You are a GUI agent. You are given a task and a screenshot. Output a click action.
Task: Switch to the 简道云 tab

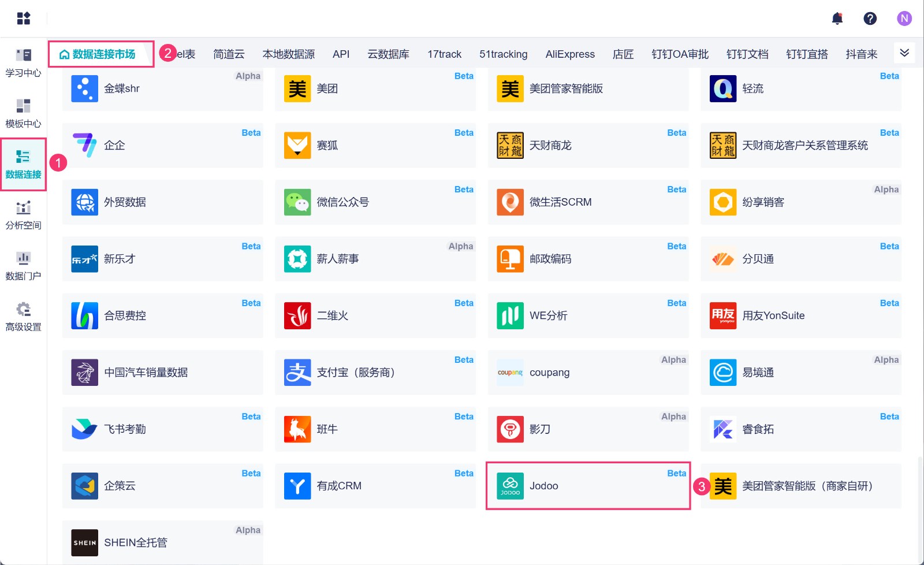(x=229, y=54)
